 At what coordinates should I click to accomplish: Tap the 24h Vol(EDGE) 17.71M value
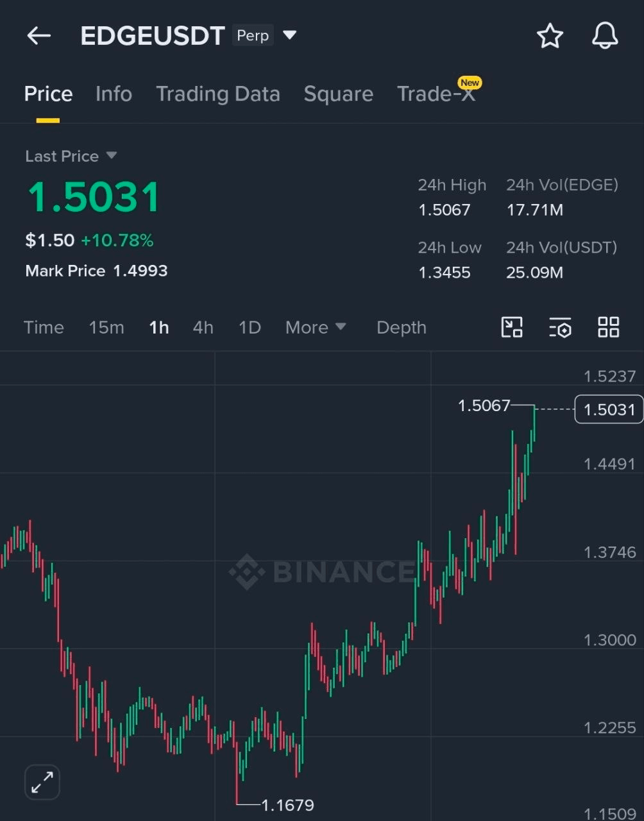(x=535, y=210)
